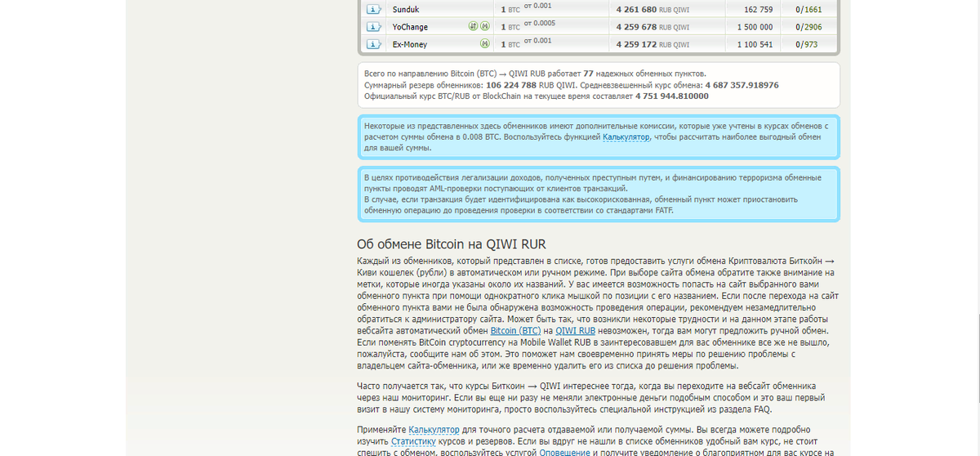Click heading Об обмене Bitcoin на QIWI RUR
980x456 pixels.
(x=451, y=244)
